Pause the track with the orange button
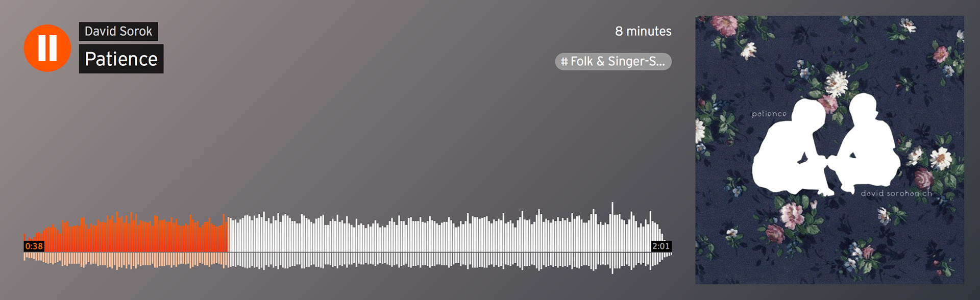The height and width of the screenshot is (300, 980). coord(47,48)
